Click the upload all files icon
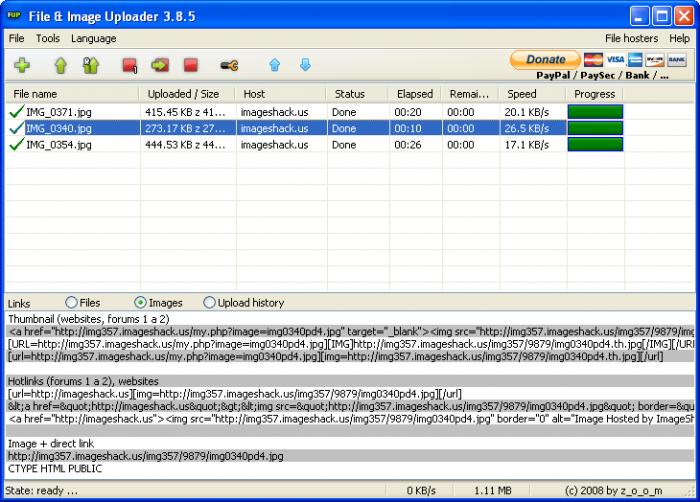The image size is (700, 502). click(91, 66)
